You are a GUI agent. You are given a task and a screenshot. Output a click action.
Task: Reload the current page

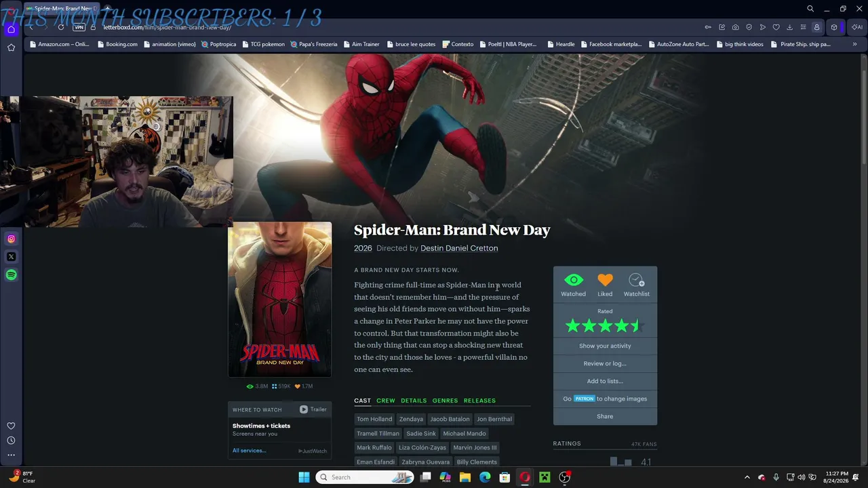coord(61,27)
